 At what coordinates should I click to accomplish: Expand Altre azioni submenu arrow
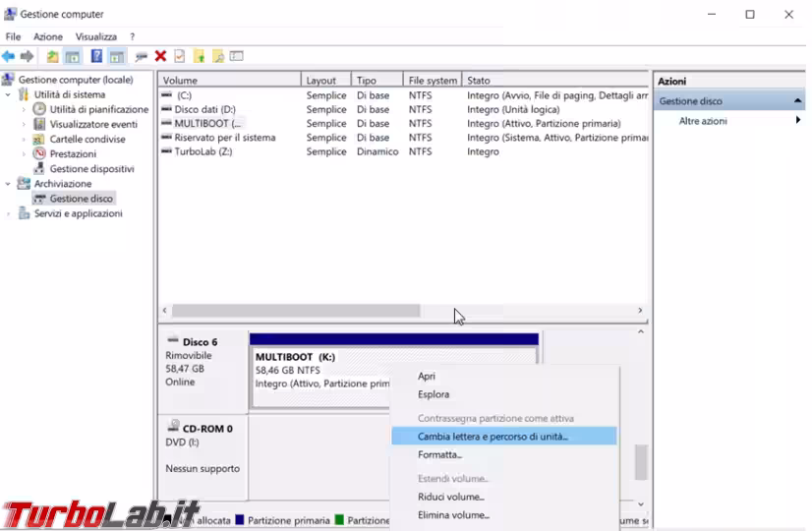(798, 120)
